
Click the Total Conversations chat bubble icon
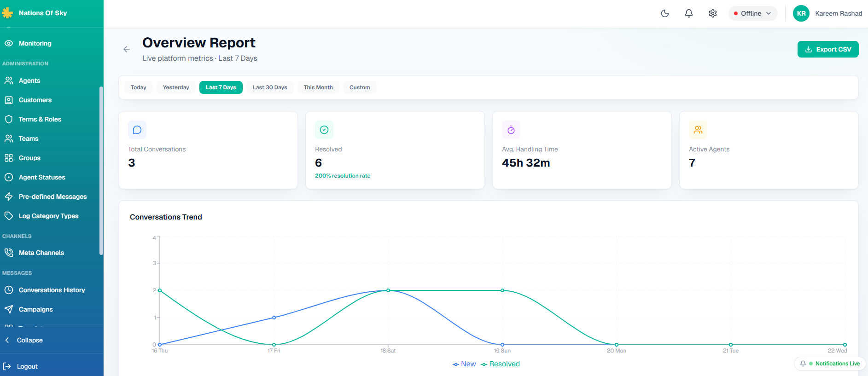137,130
